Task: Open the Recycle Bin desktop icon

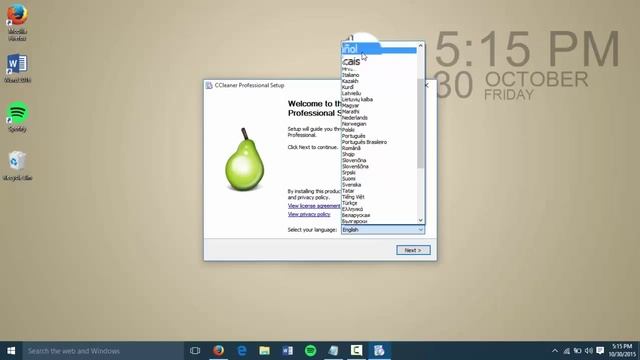Action: click(x=17, y=166)
